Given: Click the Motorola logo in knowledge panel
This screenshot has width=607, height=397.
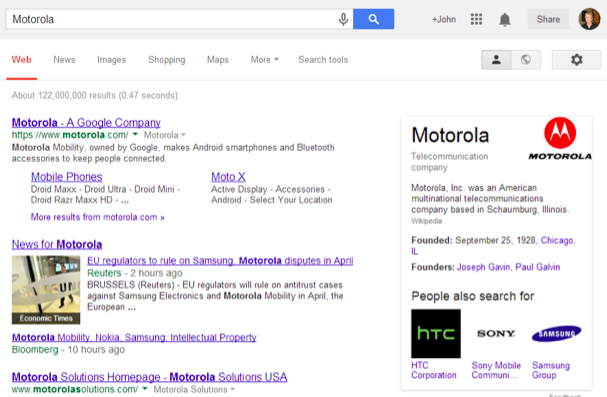Looking at the screenshot, I should pos(560,139).
